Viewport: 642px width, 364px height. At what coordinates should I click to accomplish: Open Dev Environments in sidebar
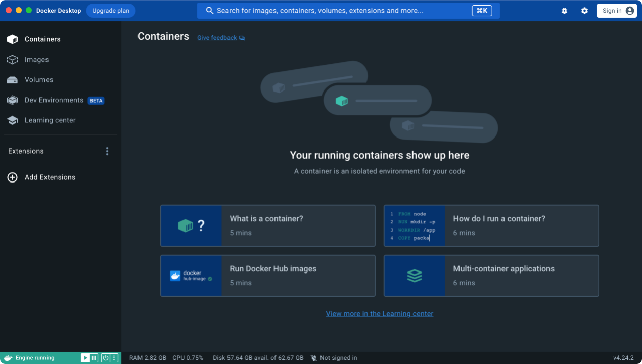(61, 100)
